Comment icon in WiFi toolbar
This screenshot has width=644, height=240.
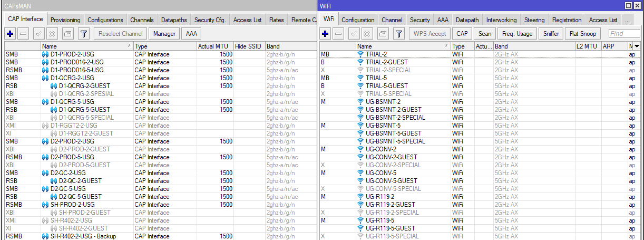[383, 34]
